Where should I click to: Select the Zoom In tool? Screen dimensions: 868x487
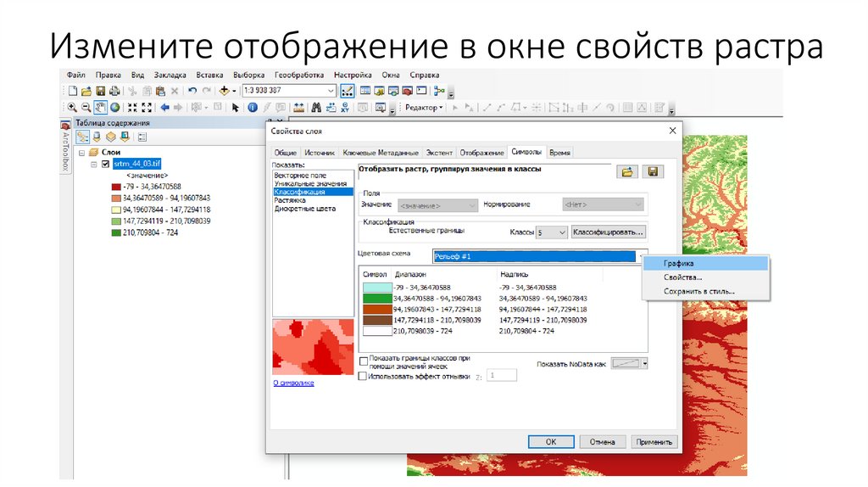click(x=73, y=108)
